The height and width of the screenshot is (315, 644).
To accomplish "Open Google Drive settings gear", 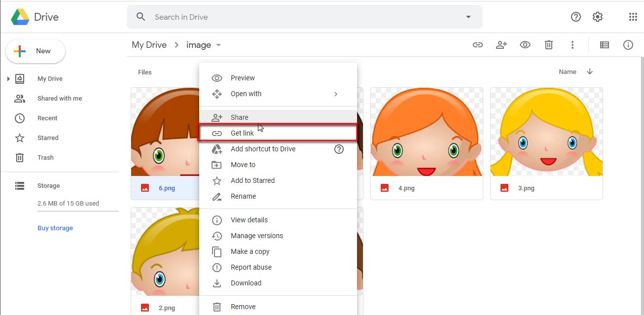I will tap(597, 16).
